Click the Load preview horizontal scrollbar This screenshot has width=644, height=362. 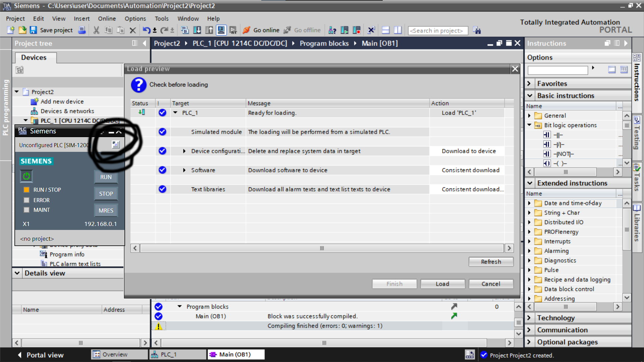point(322,248)
